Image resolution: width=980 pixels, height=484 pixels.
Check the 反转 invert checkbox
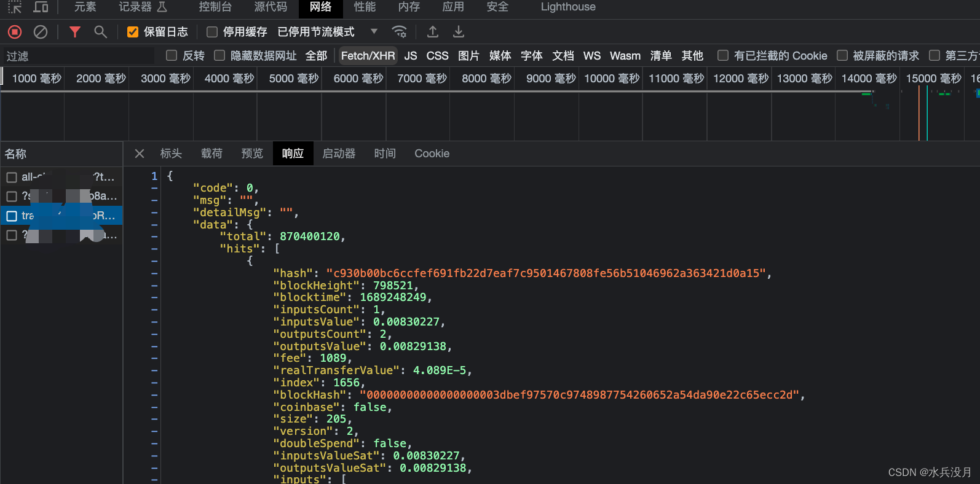coord(172,55)
